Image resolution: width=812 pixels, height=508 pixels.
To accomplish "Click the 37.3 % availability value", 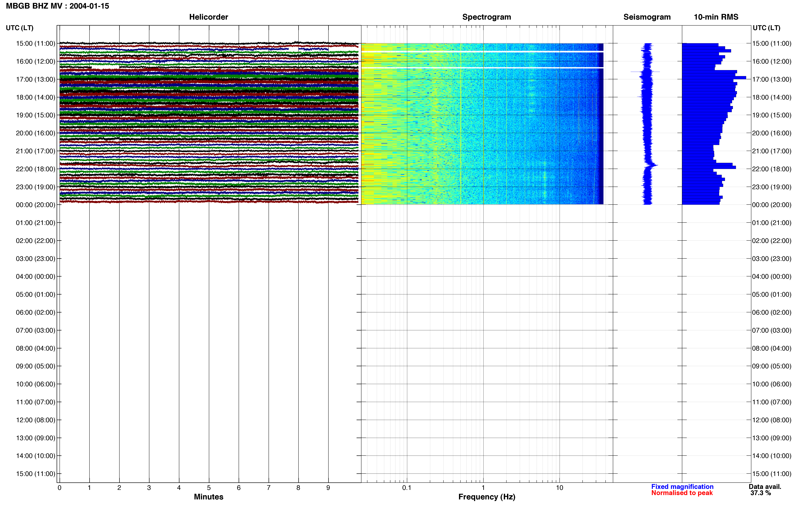I will tap(761, 493).
